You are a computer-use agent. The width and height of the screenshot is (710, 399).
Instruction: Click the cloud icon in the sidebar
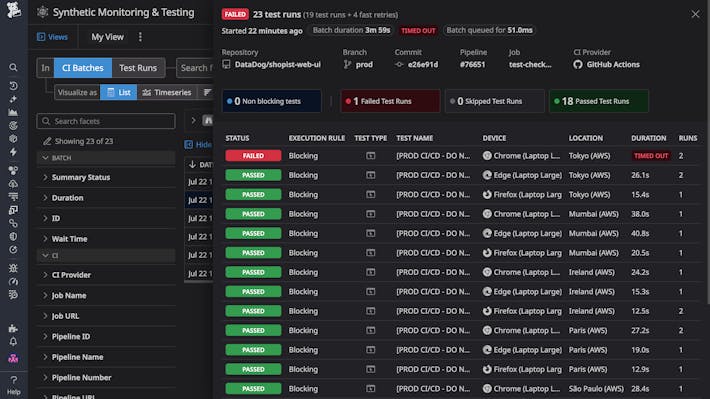(x=13, y=183)
